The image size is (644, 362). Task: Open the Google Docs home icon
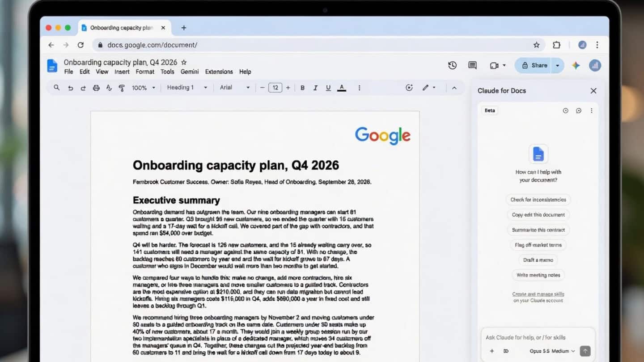pos(52,66)
